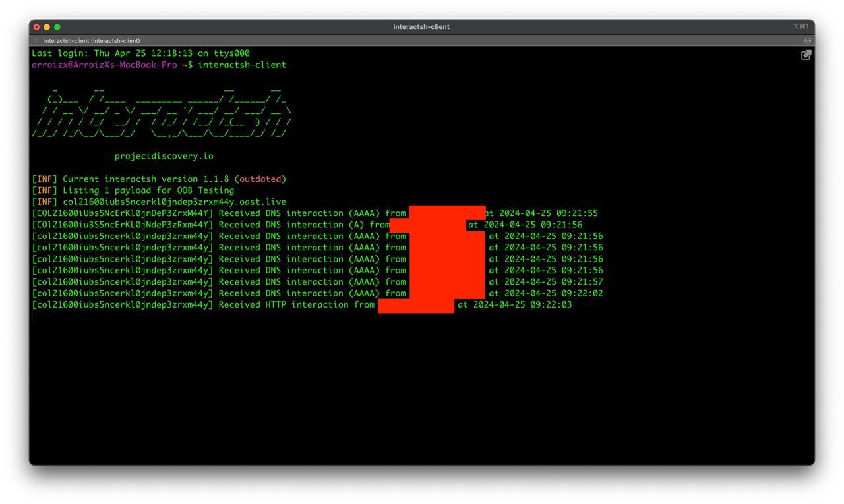The width and height of the screenshot is (844, 504).
Task: Click the DNS interaction line timestamped 09:22:02
Action: [317, 293]
